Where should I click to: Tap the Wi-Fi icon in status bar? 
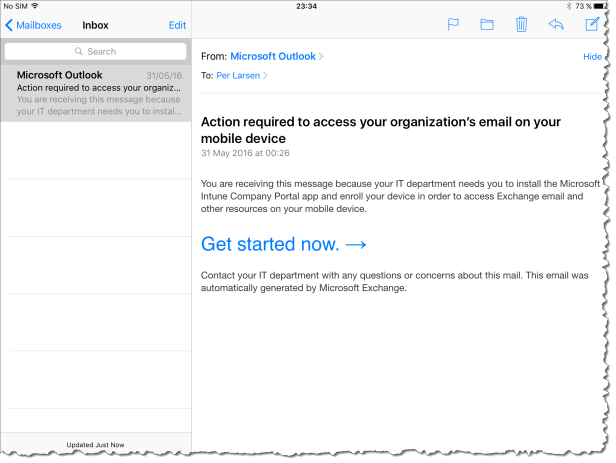pyautogui.click(x=35, y=6)
